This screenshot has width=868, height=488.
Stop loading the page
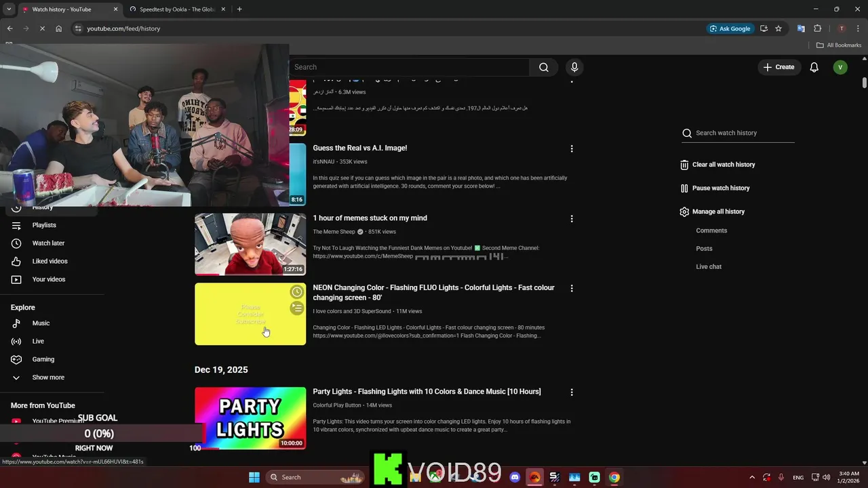pyautogui.click(x=42, y=28)
